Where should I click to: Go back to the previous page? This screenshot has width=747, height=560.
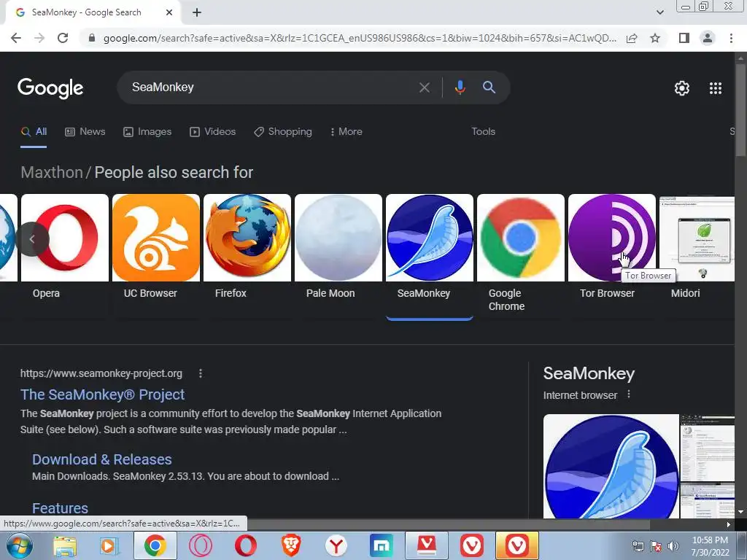click(x=16, y=38)
